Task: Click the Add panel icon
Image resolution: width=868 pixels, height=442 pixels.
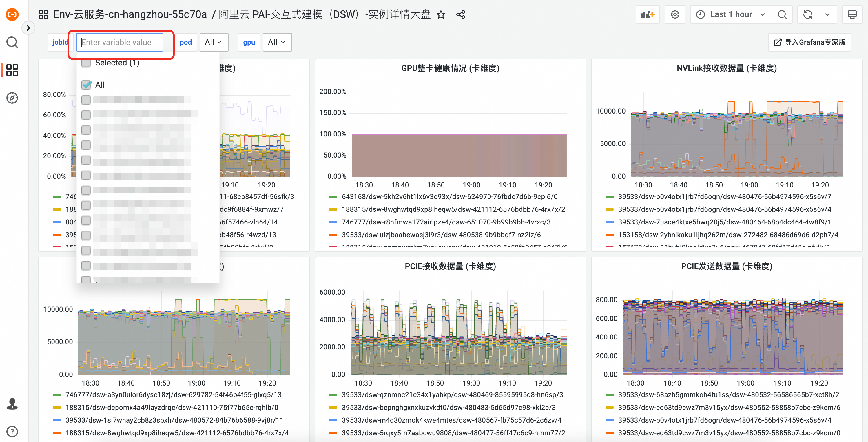Action: (647, 14)
